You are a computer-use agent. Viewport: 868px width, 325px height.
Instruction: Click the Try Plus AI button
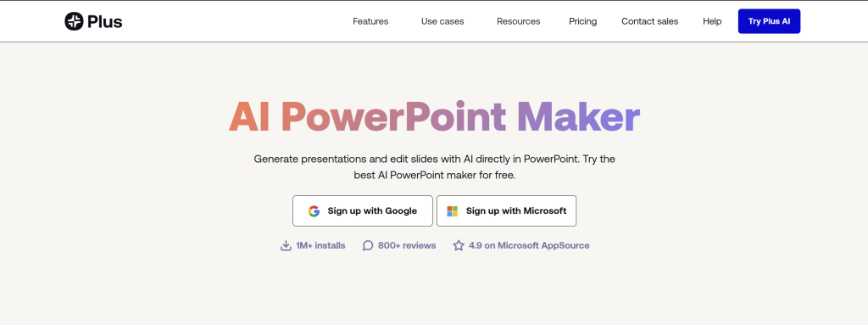tap(769, 21)
